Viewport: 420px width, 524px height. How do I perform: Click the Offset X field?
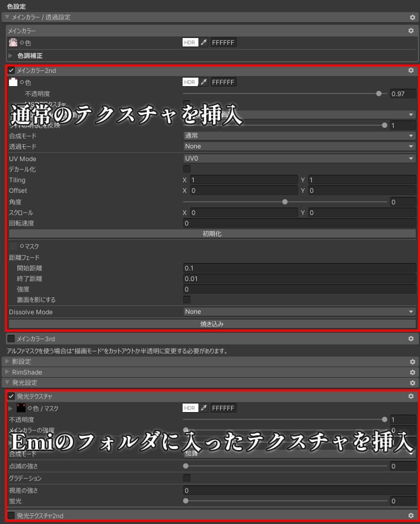(244, 191)
